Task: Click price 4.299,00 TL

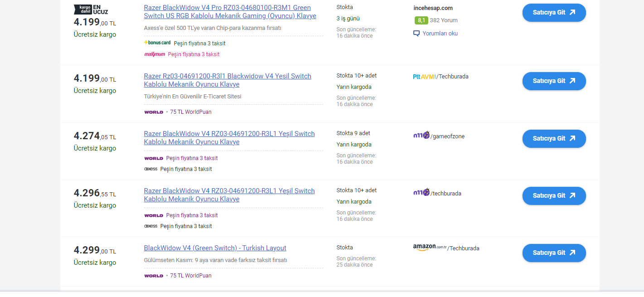Action: (x=95, y=250)
